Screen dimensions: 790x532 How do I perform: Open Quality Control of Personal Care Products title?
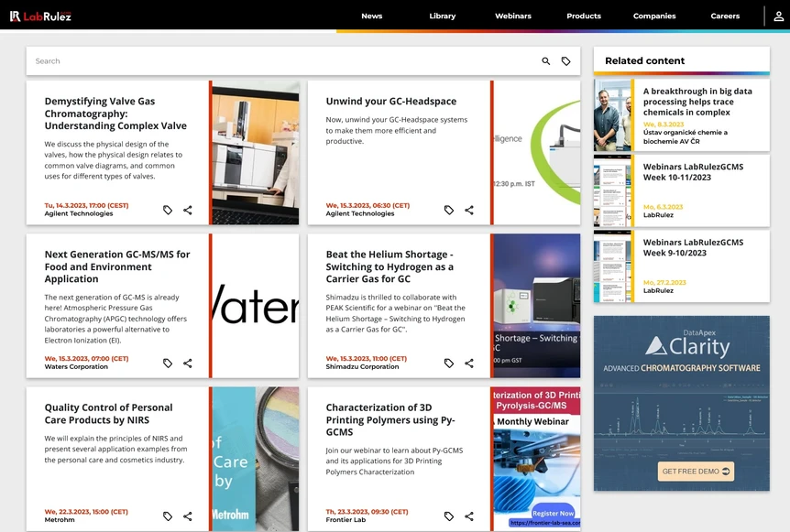click(x=108, y=413)
